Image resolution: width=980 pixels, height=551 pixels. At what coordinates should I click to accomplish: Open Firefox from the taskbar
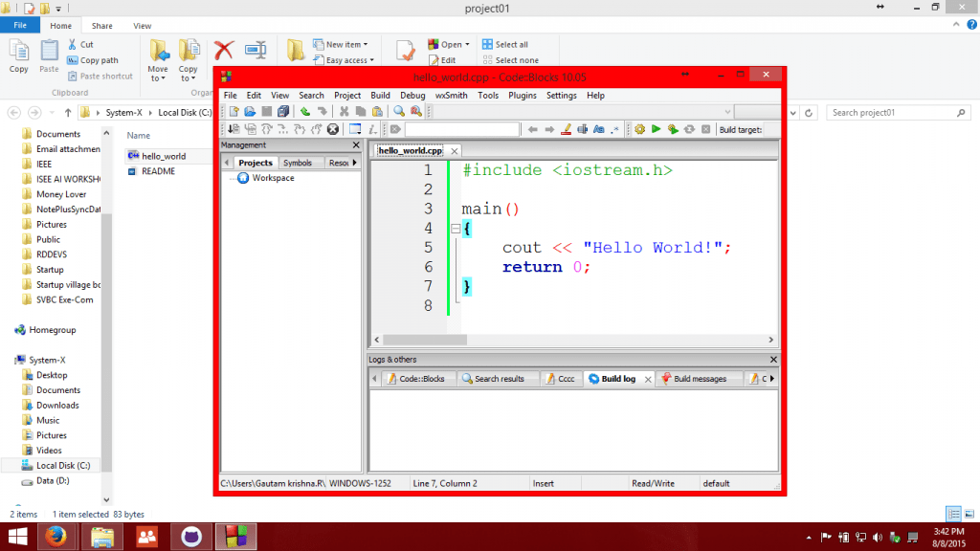[56, 537]
